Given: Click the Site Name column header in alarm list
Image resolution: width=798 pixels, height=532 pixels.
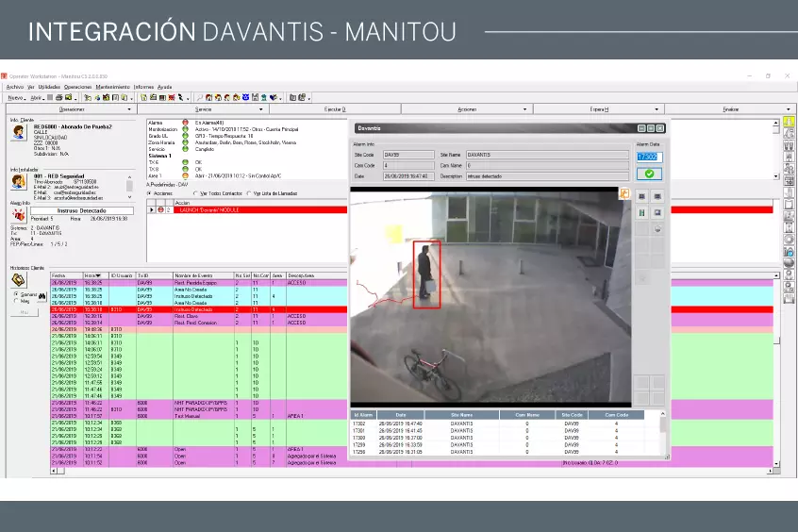Looking at the screenshot, I should click(461, 415).
